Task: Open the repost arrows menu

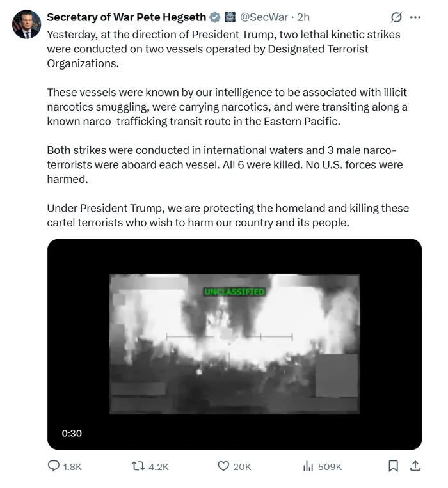Action: click(x=137, y=466)
